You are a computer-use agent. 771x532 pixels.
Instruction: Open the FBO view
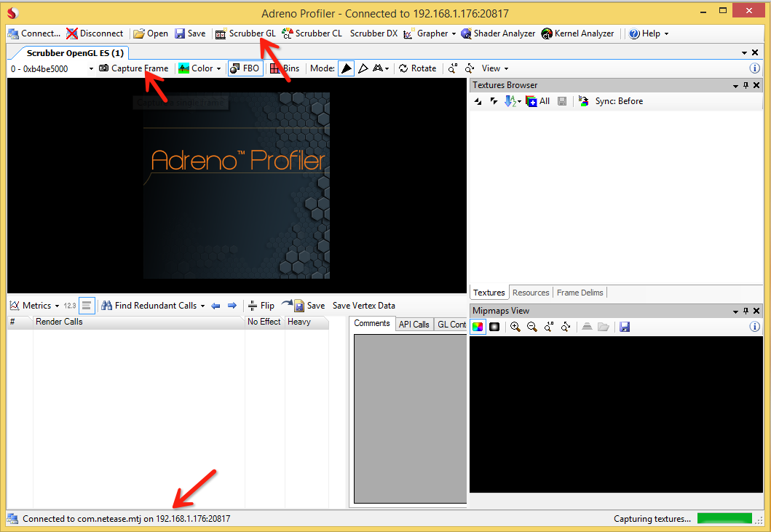point(245,68)
